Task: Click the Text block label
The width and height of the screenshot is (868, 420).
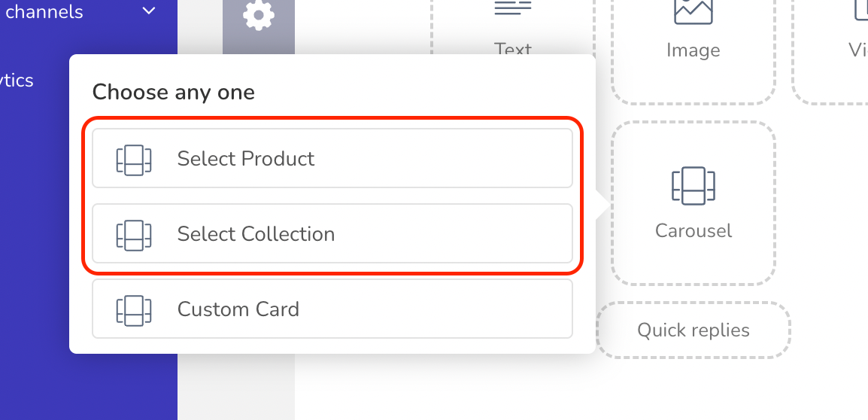Action: coord(513,50)
